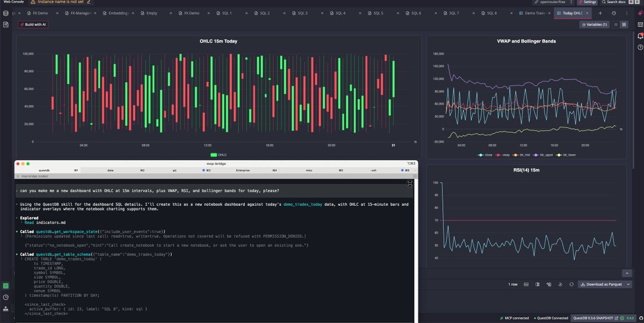Click the fullscreen icon in mcp-bridge terminal
644x323 pixels.
410,184
